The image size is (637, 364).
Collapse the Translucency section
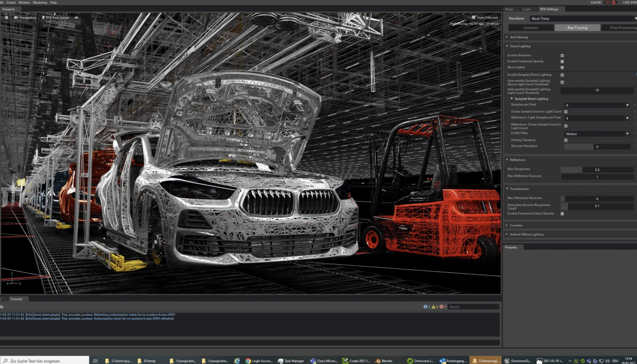pyautogui.click(x=507, y=189)
